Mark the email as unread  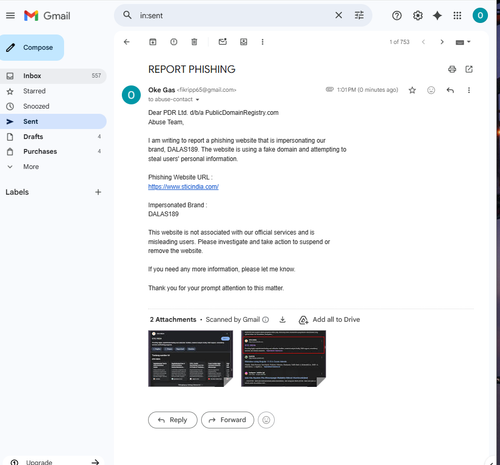(x=223, y=42)
